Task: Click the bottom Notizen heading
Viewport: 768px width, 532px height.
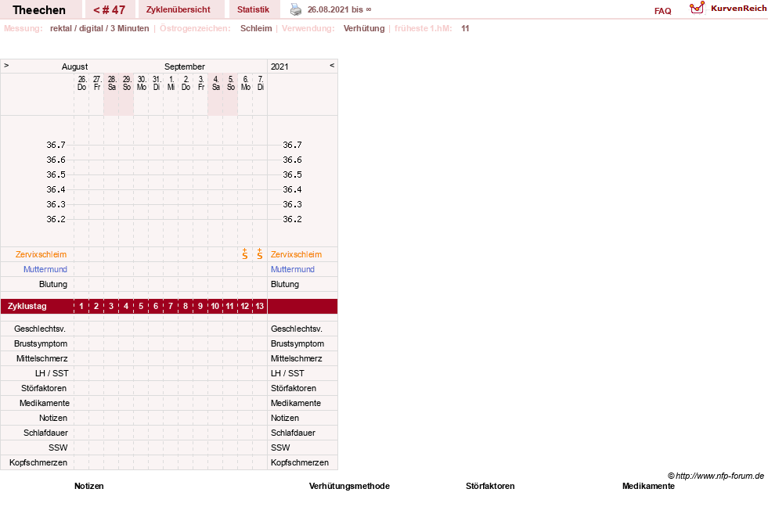Action: 89,486
